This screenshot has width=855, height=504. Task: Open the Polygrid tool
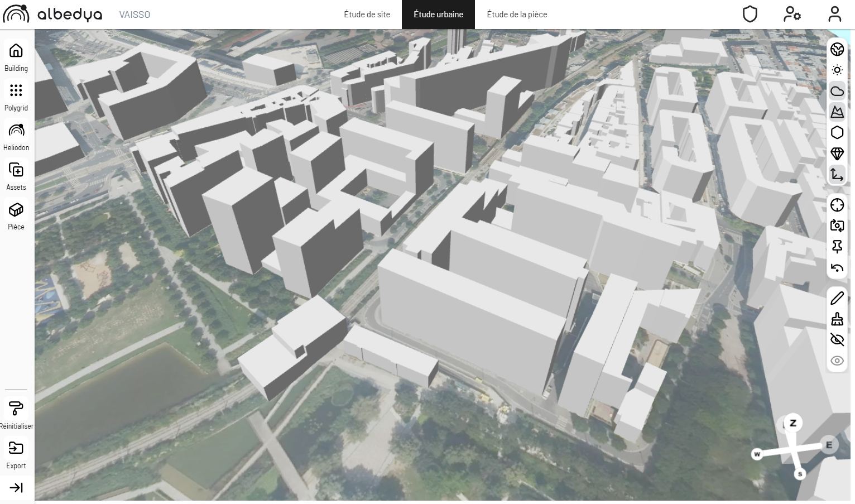click(16, 97)
